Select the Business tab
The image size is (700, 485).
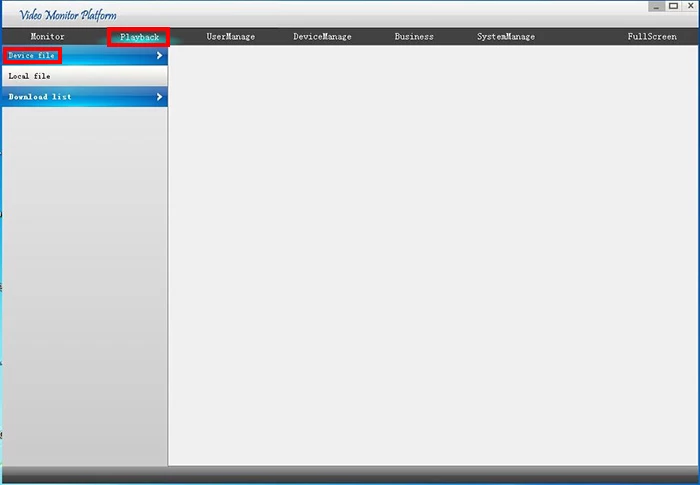point(414,37)
